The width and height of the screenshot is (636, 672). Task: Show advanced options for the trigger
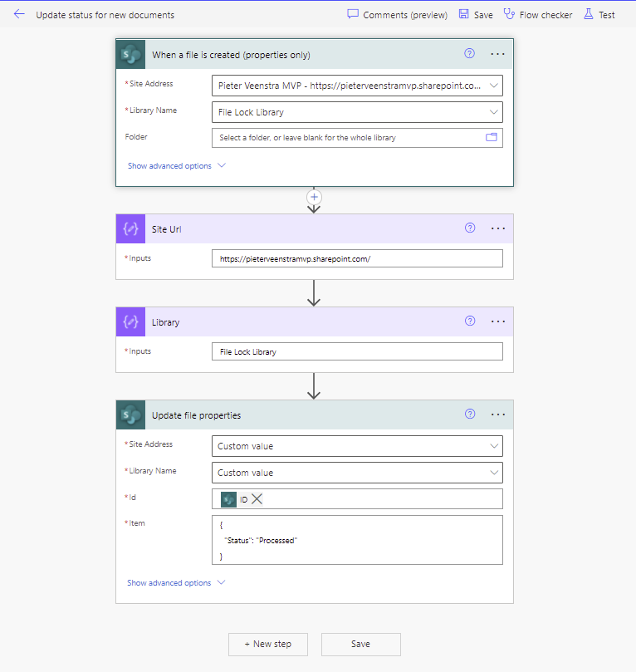(177, 166)
